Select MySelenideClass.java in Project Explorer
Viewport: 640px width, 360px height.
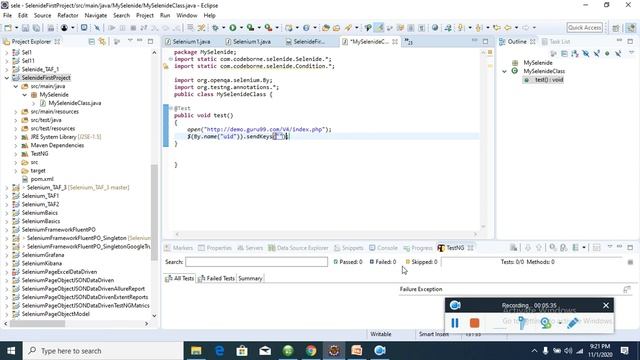(x=74, y=103)
